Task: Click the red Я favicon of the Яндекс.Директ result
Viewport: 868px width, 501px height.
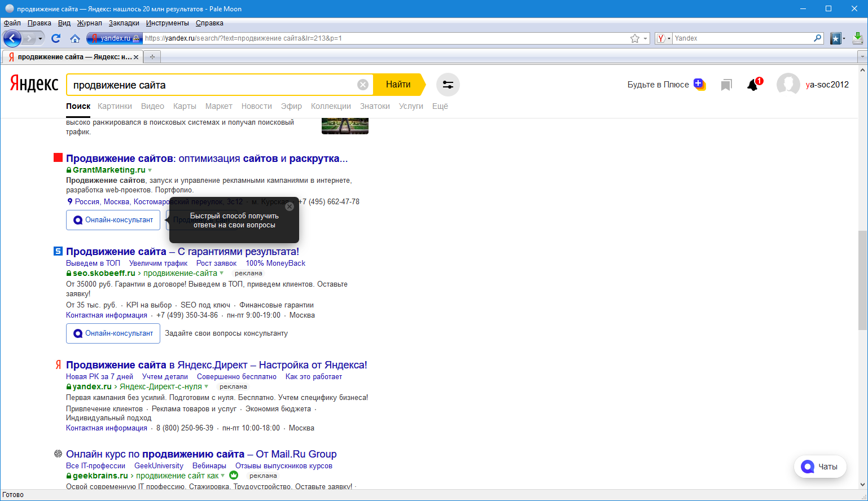Action: (x=58, y=364)
